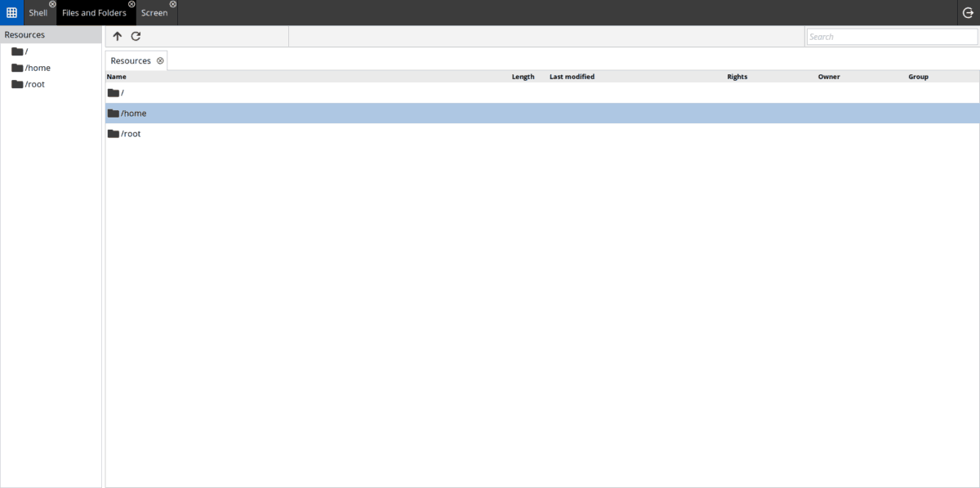
Task: Click the logout icon at top right
Action: pos(969,12)
